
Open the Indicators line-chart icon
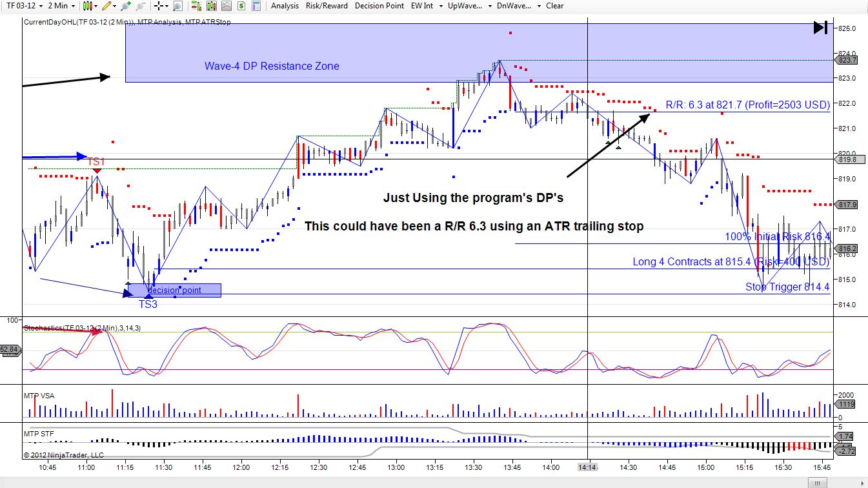pos(225,6)
